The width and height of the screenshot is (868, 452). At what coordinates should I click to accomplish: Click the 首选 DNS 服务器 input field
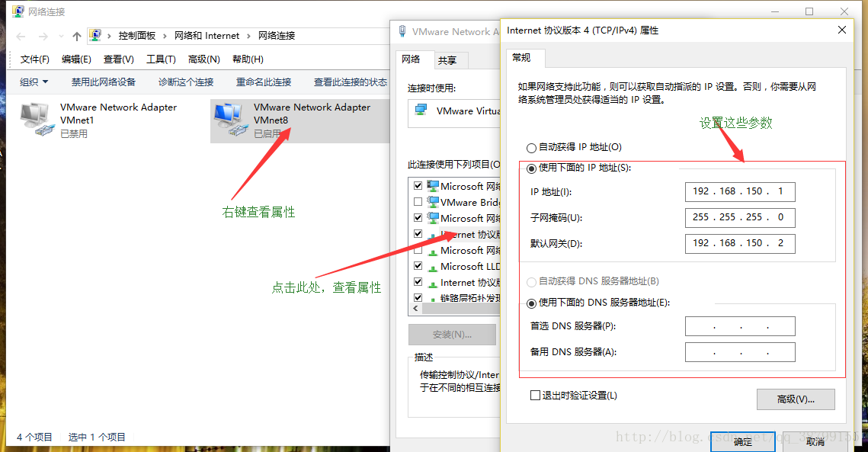tap(740, 326)
